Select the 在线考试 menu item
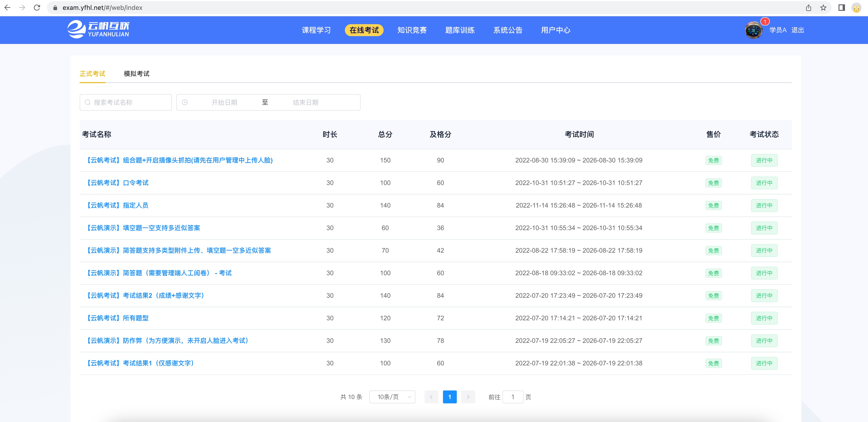 click(x=364, y=30)
